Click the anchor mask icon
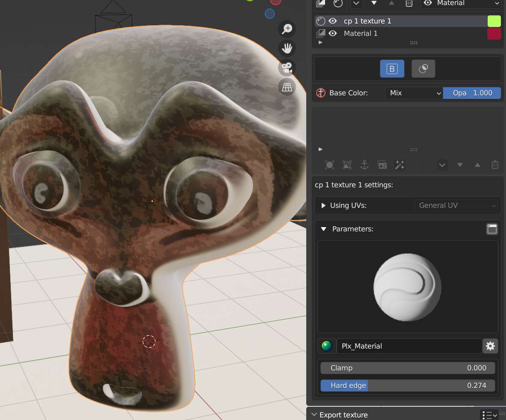This screenshot has width=506, height=420. click(x=364, y=165)
